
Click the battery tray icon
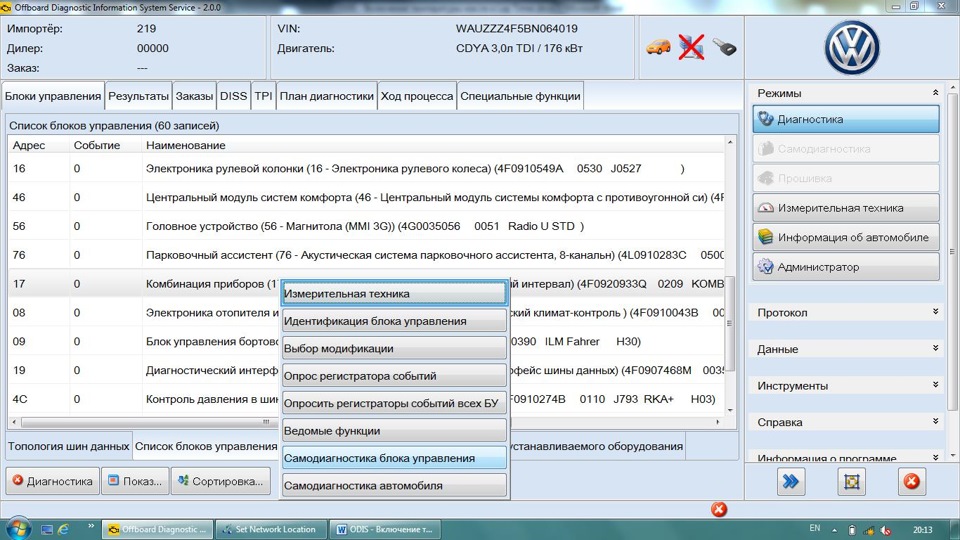click(x=852, y=530)
